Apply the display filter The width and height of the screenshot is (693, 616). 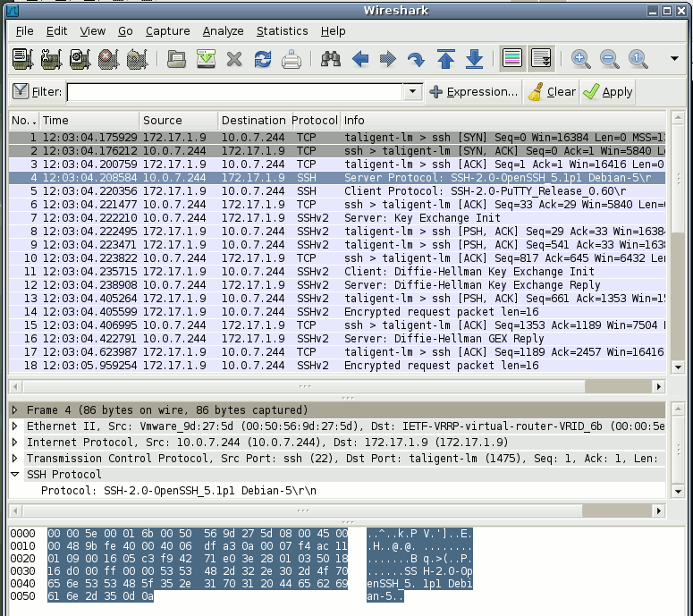tap(608, 92)
